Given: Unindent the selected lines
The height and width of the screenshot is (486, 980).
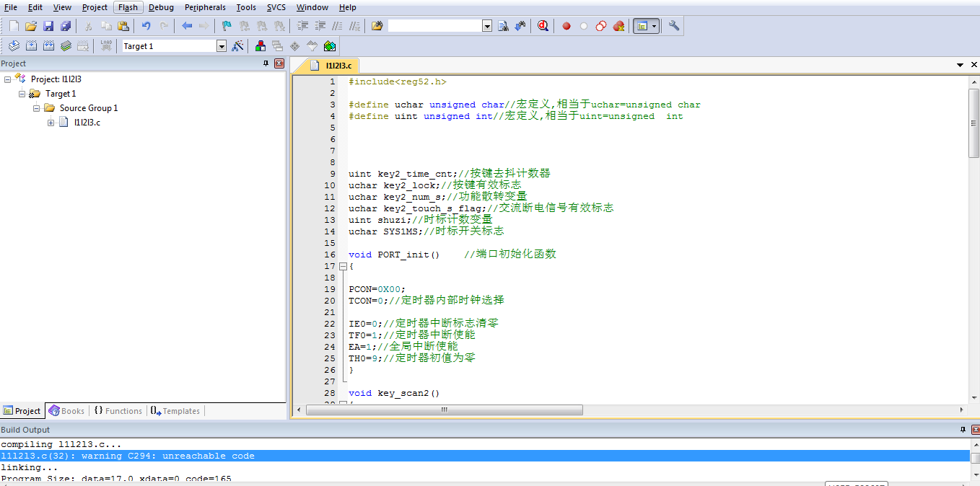Looking at the screenshot, I should 320,26.
